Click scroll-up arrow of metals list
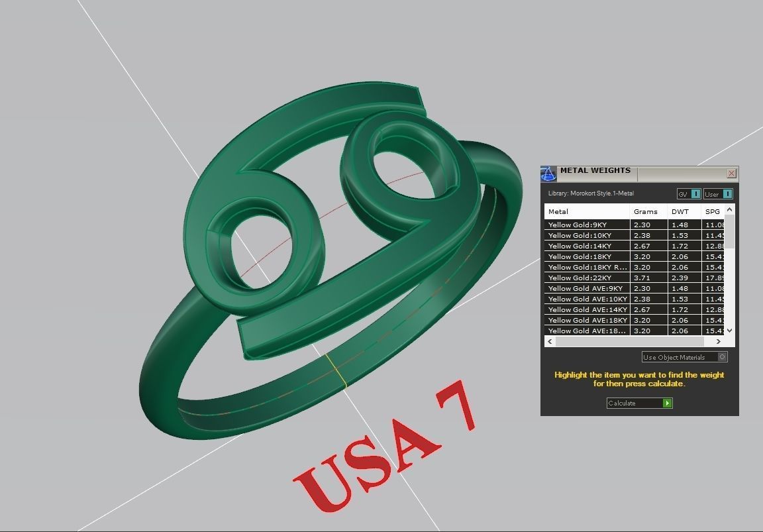Screen dimensions: 763x532 coord(729,209)
